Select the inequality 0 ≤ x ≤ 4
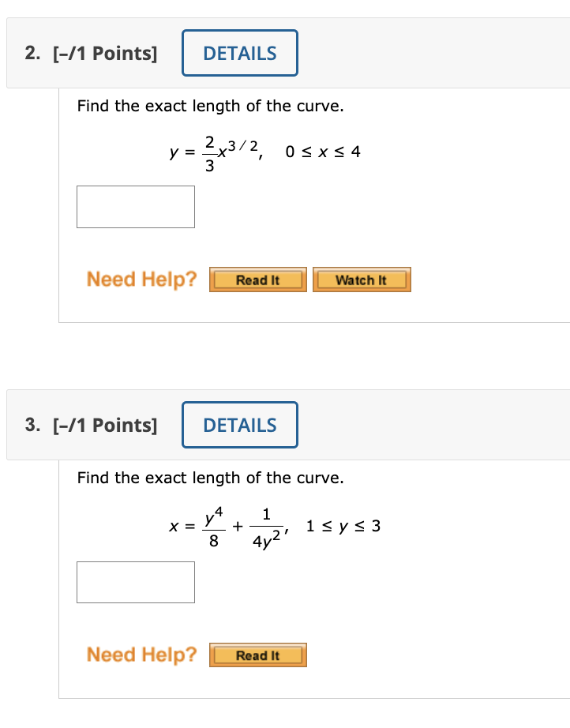 tap(323, 151)
